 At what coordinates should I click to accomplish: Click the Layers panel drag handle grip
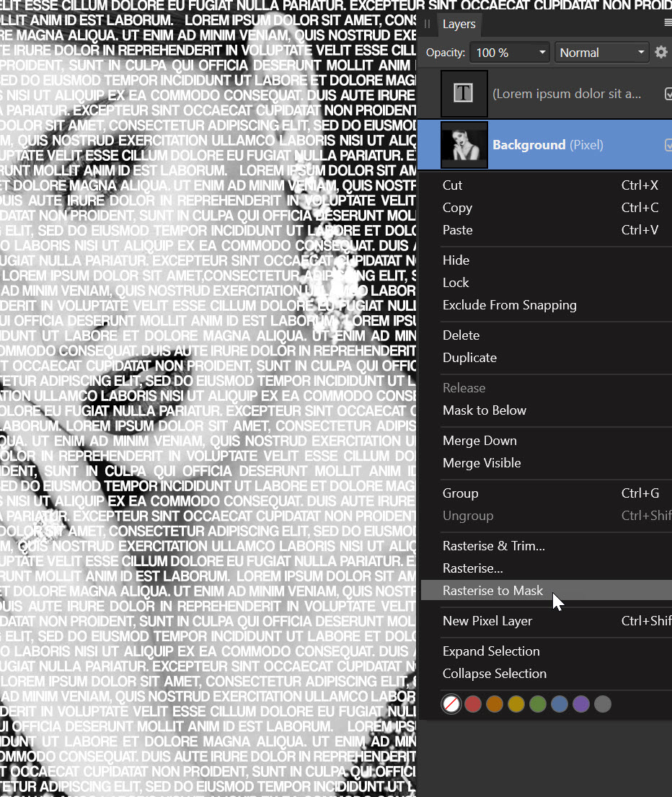(427, 24)
